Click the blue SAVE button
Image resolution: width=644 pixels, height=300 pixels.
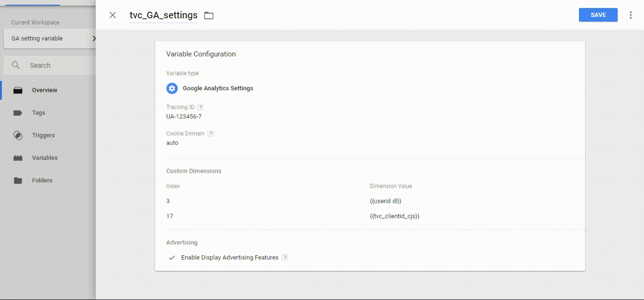(x=598, y=15)
